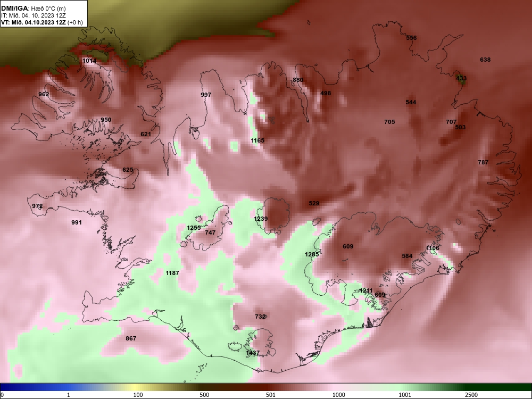Click the '501' color scale label
Viewport: 532px width, 399px height.
point(271,395)
